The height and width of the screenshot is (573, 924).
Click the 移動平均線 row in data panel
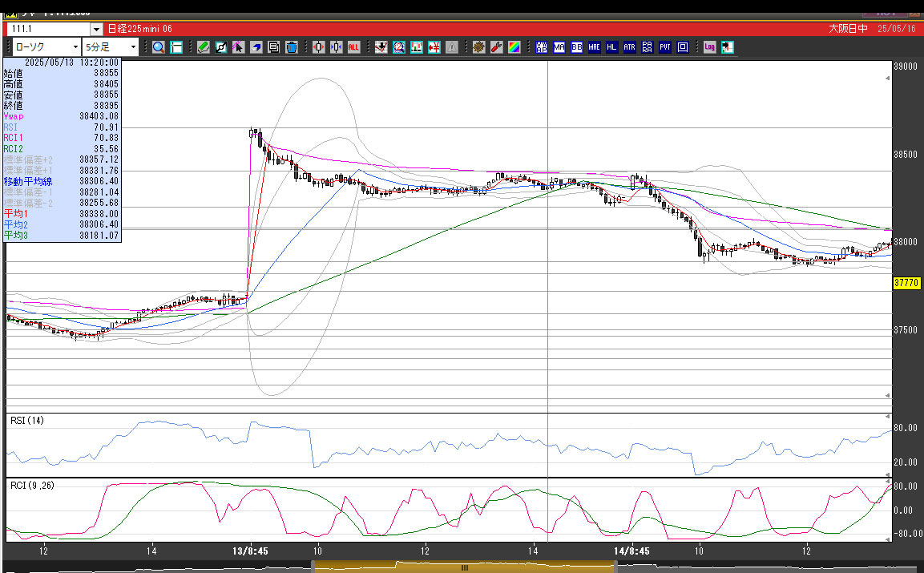coord(61,182)
